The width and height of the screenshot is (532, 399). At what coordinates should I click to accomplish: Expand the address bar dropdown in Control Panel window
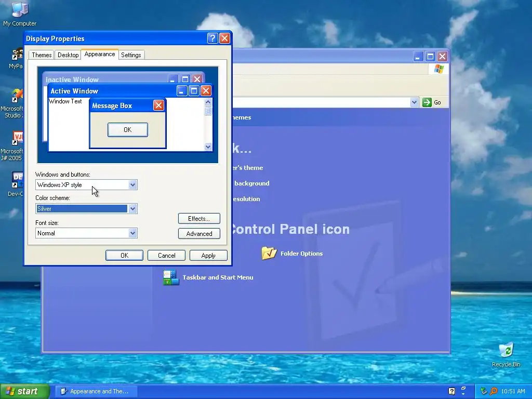point(414,102)
